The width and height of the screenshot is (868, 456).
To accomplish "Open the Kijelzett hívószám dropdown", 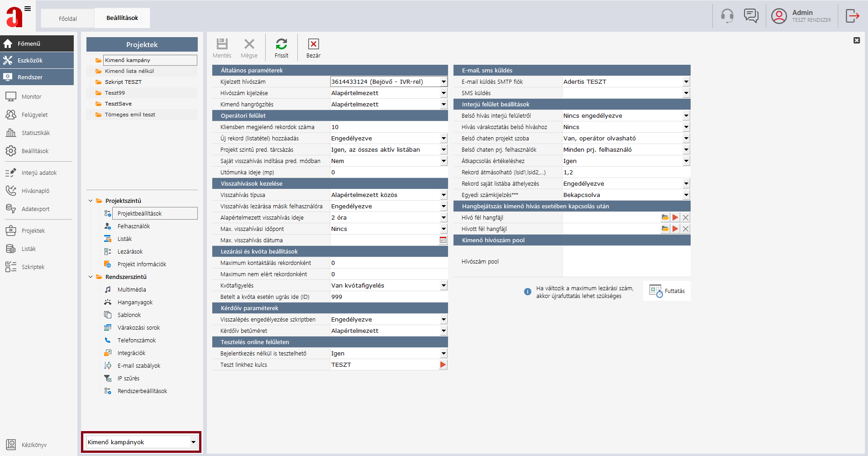I will (x=444, y=82).
